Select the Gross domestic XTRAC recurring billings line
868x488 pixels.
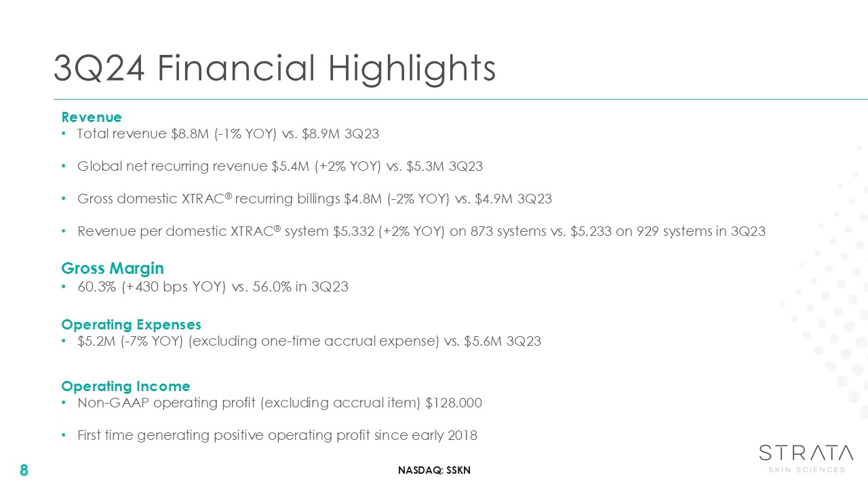coord(314,199)
